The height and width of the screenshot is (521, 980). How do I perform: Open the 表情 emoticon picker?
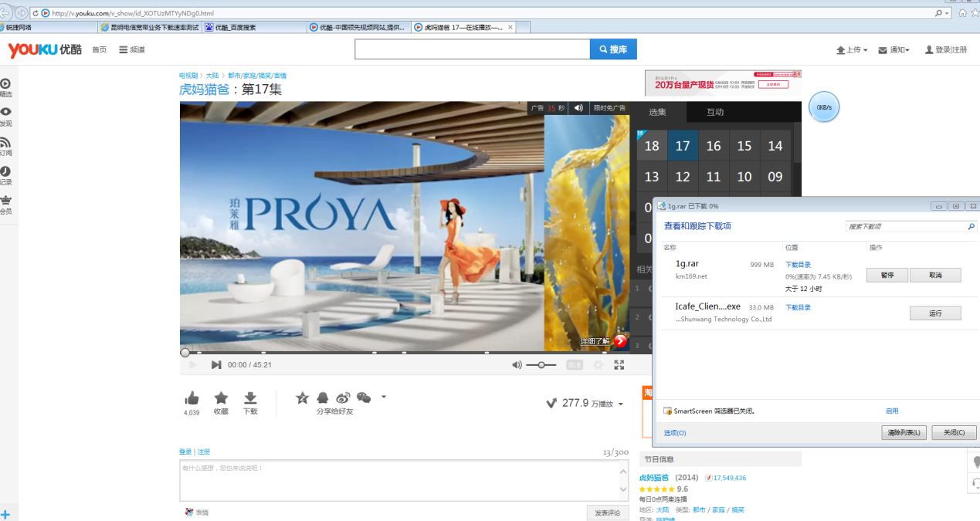tap(197, 513)
